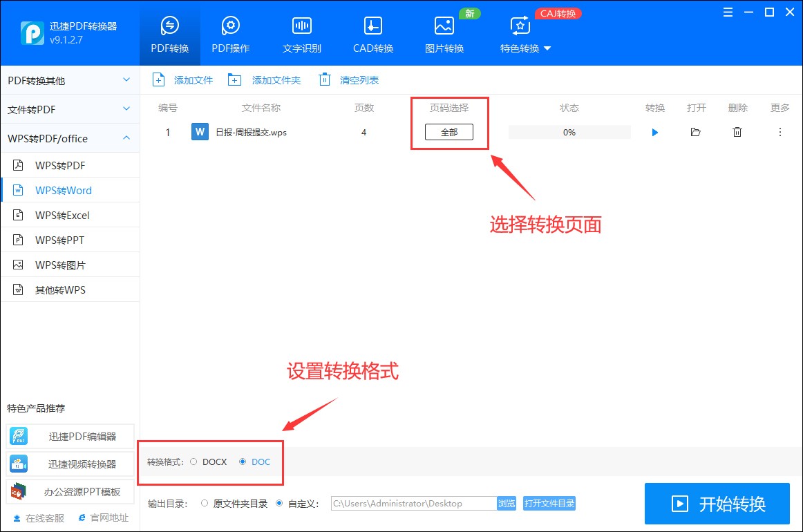Switch to CAD转换 tab
The height and width of the screenshot is (532, 803).
pos(373,34)
